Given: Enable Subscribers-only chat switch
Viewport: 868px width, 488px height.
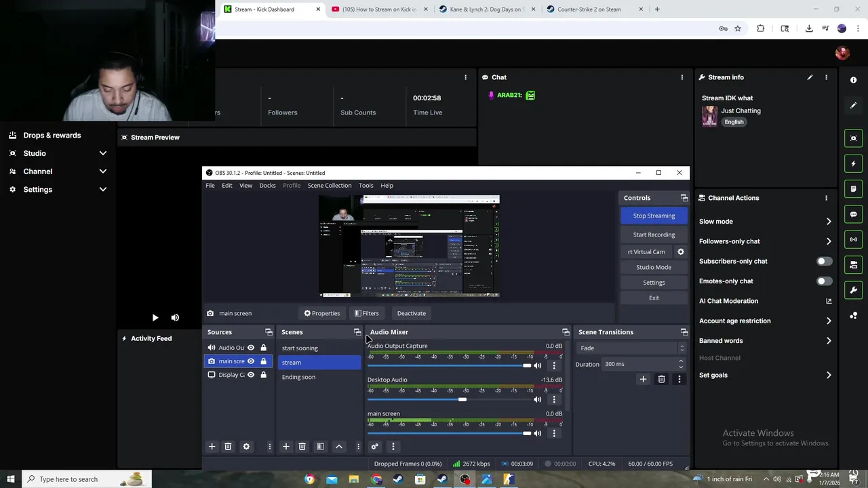Looking at the screenshot, I should point(824,261).
